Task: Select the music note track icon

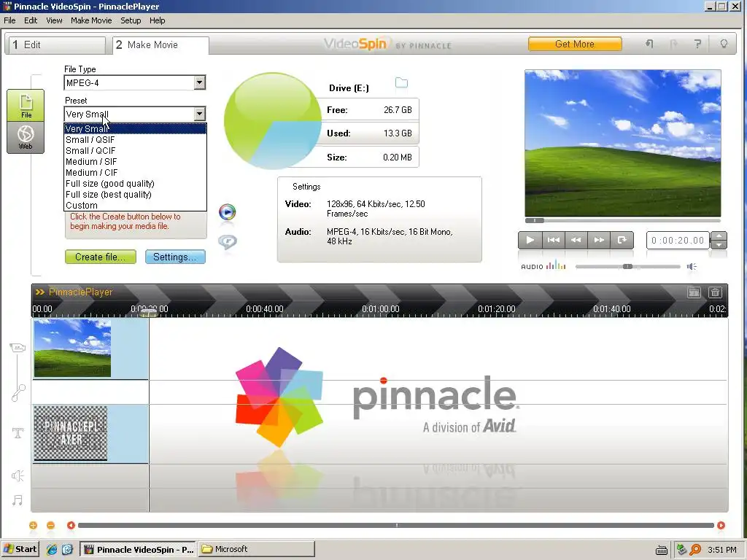Action: click(18, 500)
